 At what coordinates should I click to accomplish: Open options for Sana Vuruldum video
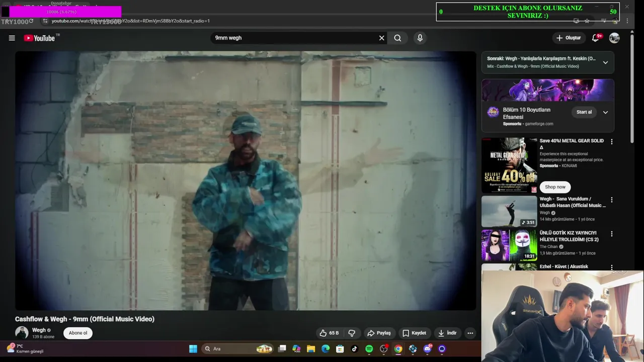[x=612, y=200]
